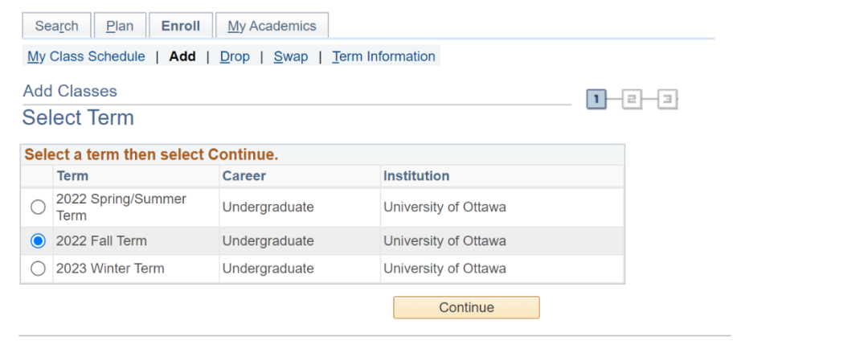868x349 pixels.
Task: Switch to the Plan tab
Action: click(x=120, y=26)
